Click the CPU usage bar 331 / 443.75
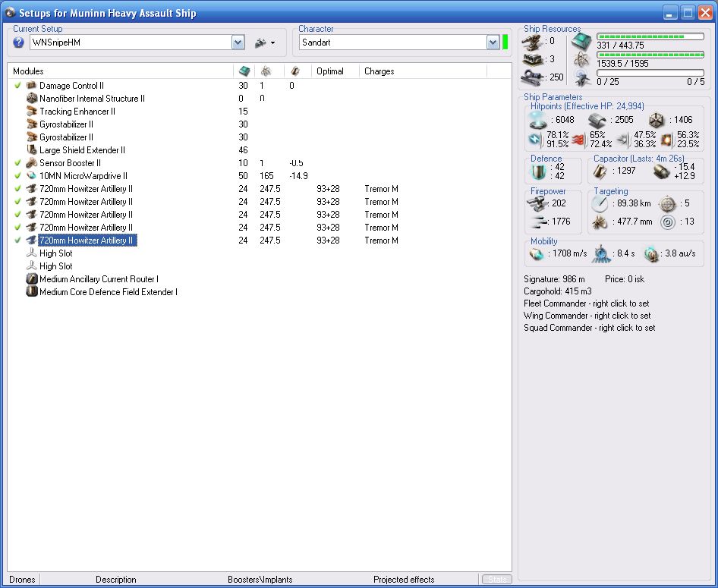 point(650,36)
